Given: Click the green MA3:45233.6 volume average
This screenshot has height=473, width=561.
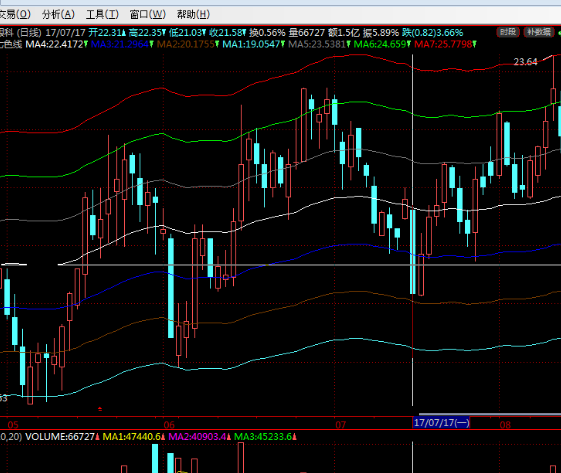Looking at the screenshot, I should click(263, 437).
